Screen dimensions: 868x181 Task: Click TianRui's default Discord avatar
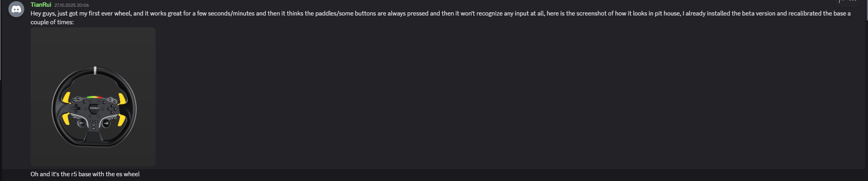click(x=16, y=9)
